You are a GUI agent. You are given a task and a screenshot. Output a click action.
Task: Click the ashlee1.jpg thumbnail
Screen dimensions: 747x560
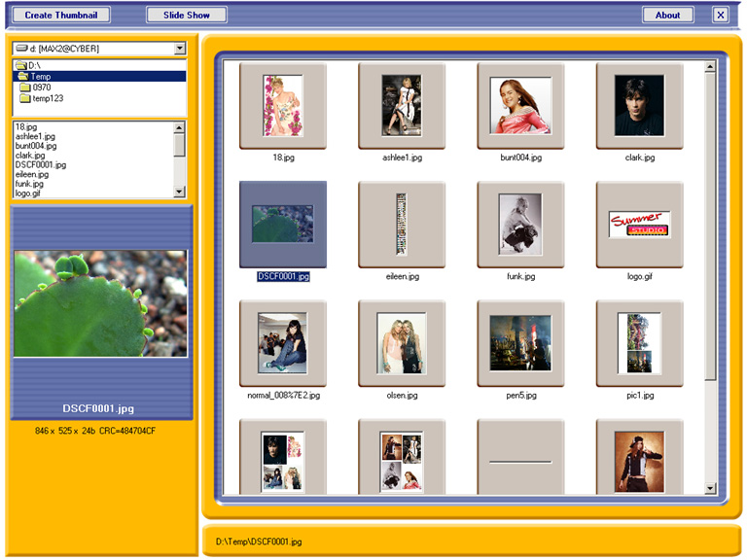point(401,106)
